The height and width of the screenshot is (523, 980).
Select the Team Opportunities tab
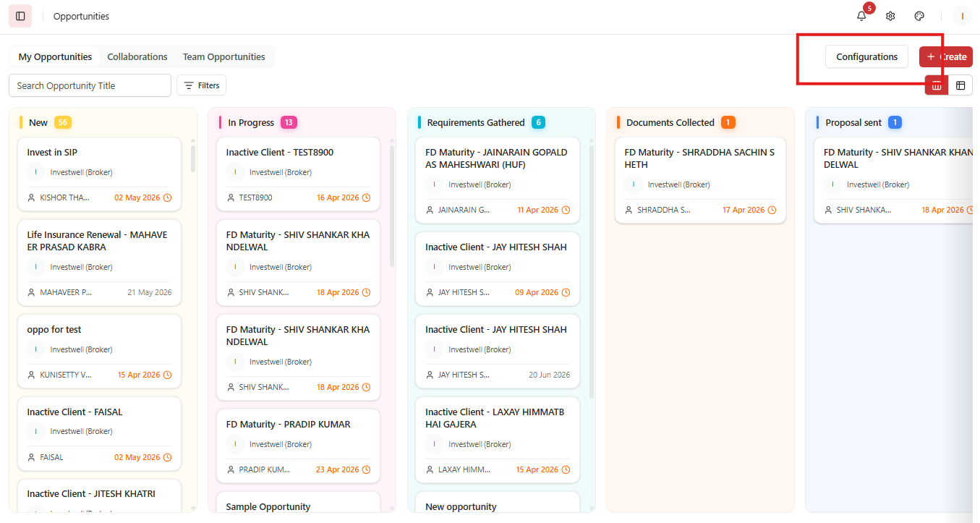pos(224,56)
